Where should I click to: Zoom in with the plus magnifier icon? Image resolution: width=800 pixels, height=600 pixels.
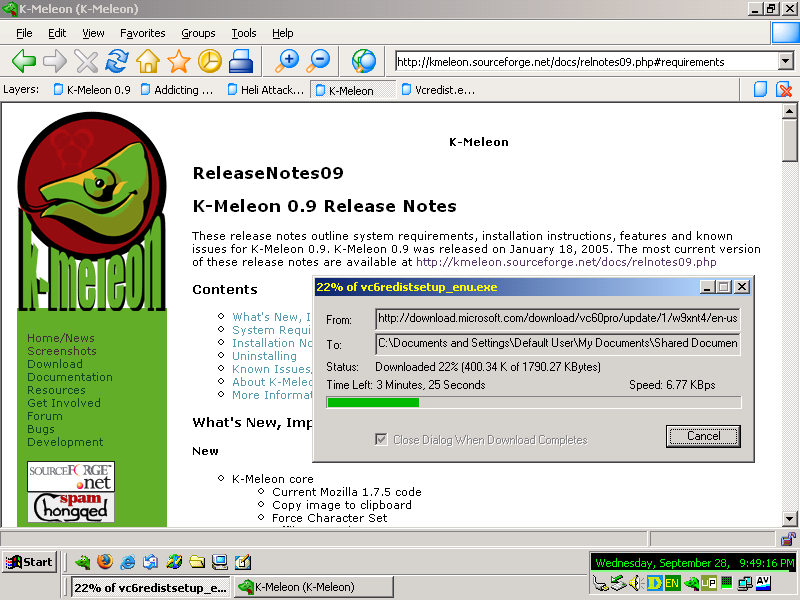point(287,62)
